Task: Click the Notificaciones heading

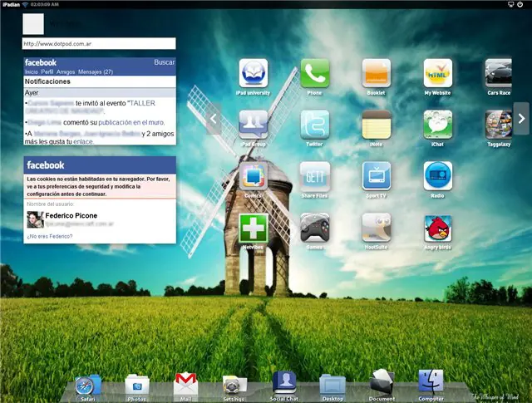Action: click(47, 81)
